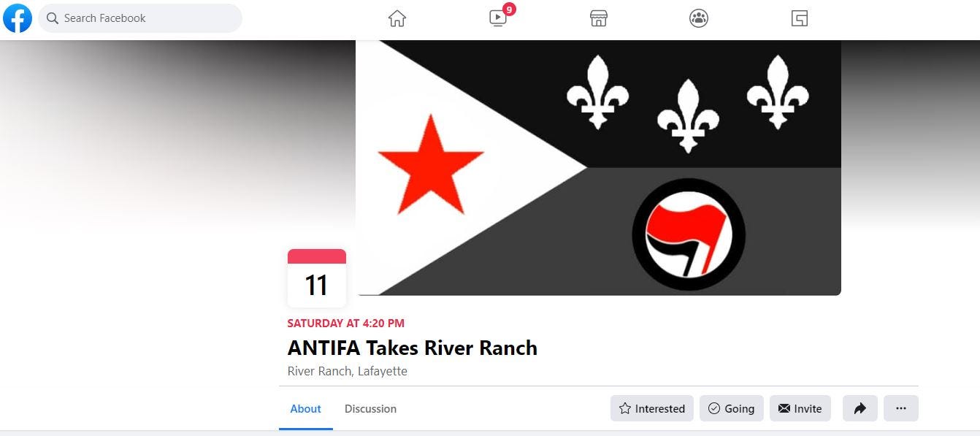Open the Gaming icon in top navigation
The width and height of the screenshot is (980, 436).
click(800, 18)
